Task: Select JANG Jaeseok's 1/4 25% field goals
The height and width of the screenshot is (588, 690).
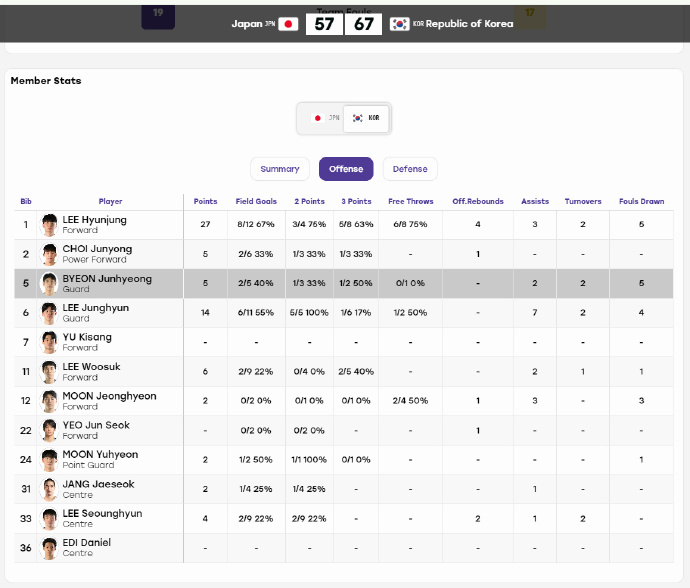Action: pos(256,489)
